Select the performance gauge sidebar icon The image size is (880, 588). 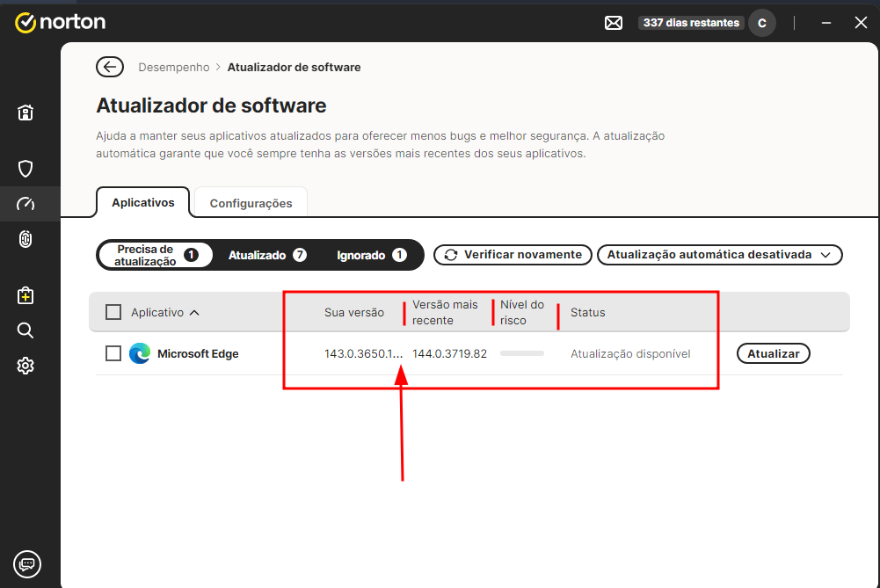tap(25, 204)
